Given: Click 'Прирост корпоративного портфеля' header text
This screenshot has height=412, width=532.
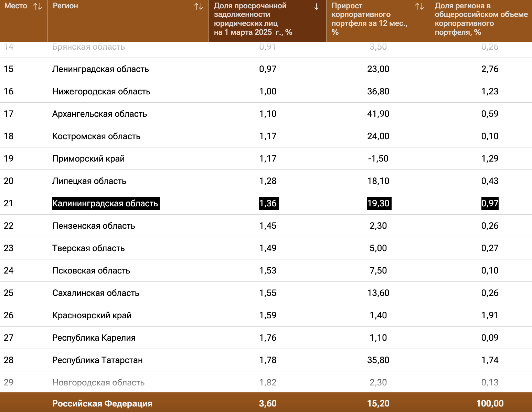Looking at the screenshot, I should coord(370,19).
